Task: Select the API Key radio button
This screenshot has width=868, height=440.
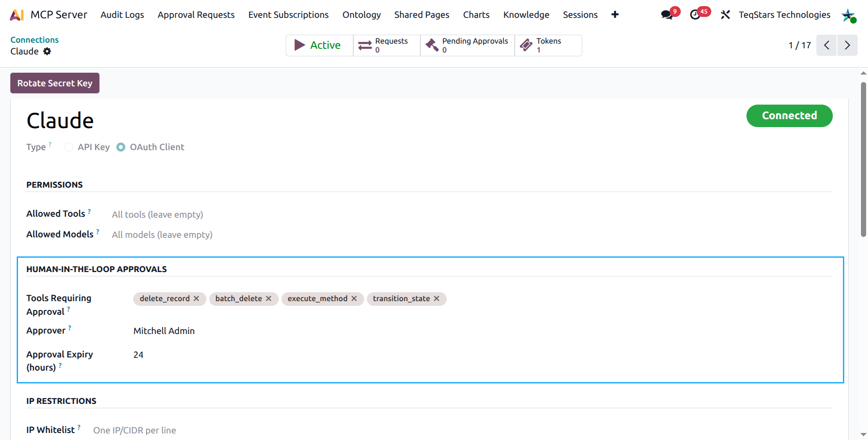Action: click(x=69, y=147)
